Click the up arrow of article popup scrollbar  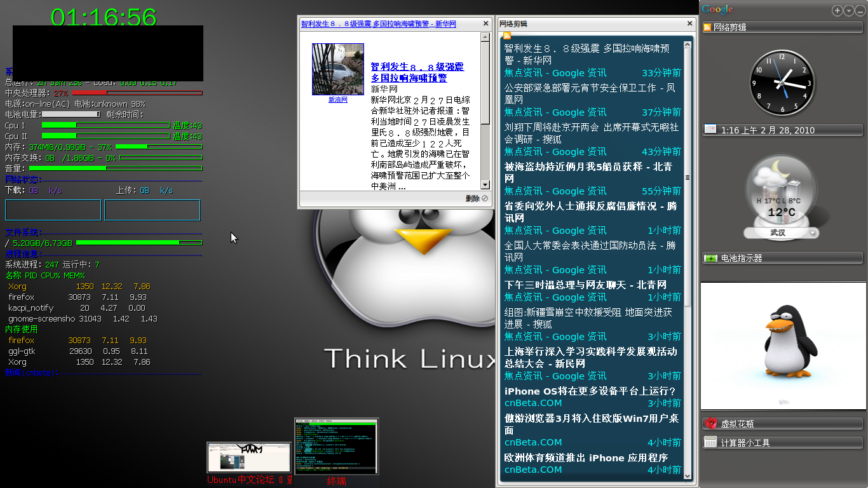[x=485, y=37]
